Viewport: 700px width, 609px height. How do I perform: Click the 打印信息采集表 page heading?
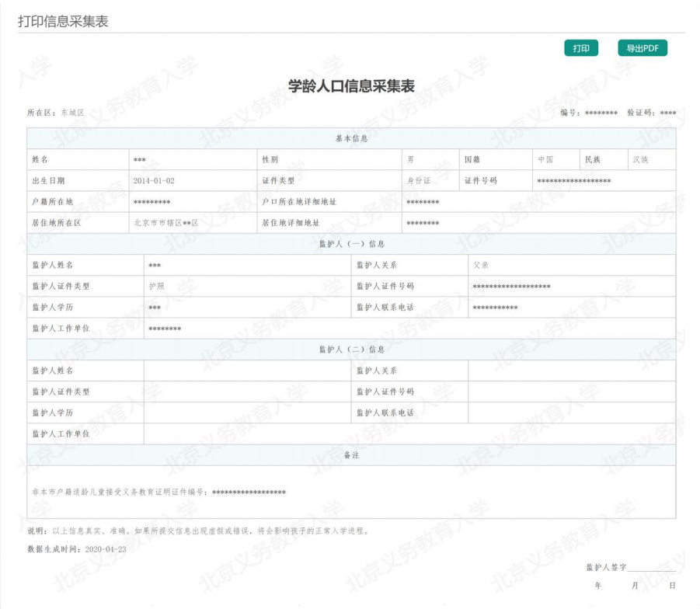point(63,21)
